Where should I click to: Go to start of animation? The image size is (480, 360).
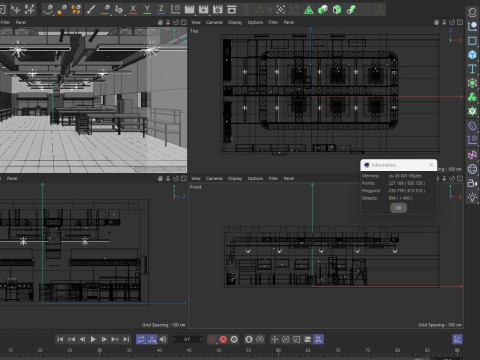click(x=60, y=339)
